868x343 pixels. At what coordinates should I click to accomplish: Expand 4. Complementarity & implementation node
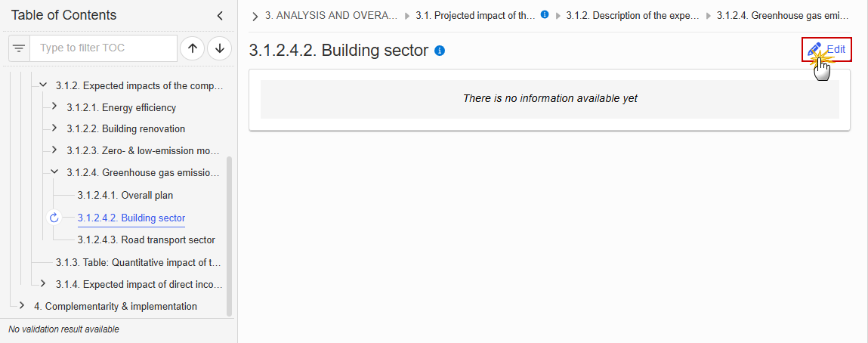point(22,305)
